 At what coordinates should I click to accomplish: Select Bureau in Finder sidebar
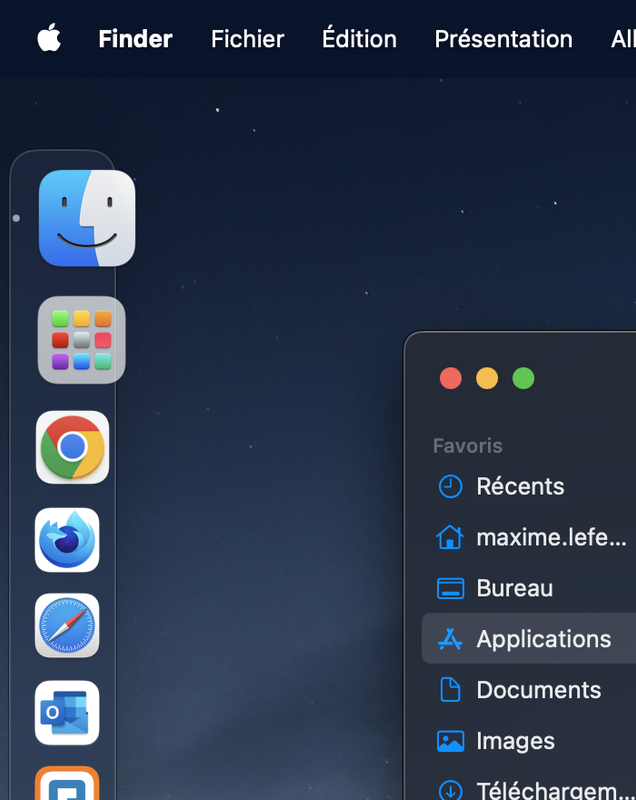[x=529, y=588]
